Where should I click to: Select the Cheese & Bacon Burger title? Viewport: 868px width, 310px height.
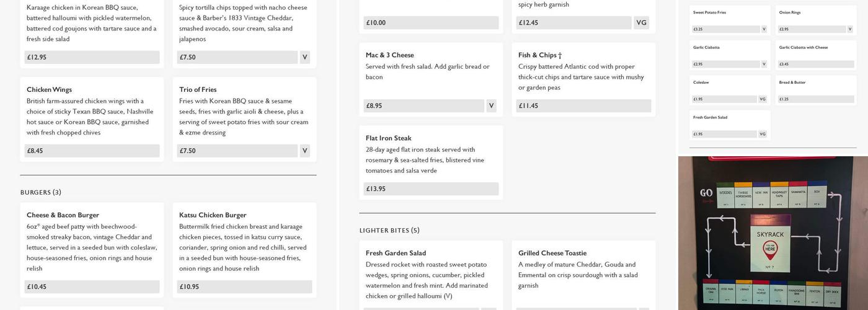click(x=63, y=215)
